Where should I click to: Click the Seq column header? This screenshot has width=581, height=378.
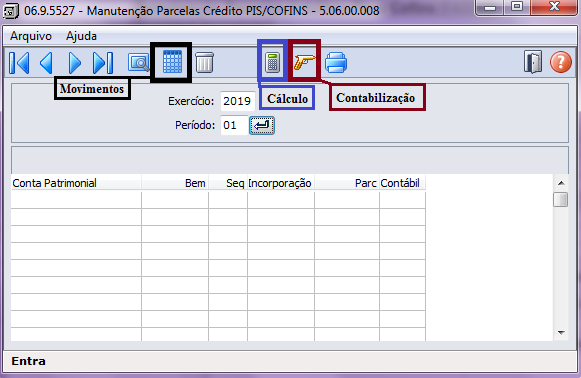[x=228, y=183]
